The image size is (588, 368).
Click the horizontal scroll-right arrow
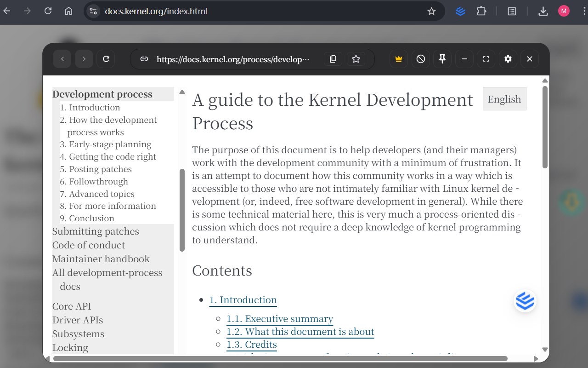click(536, 358)
